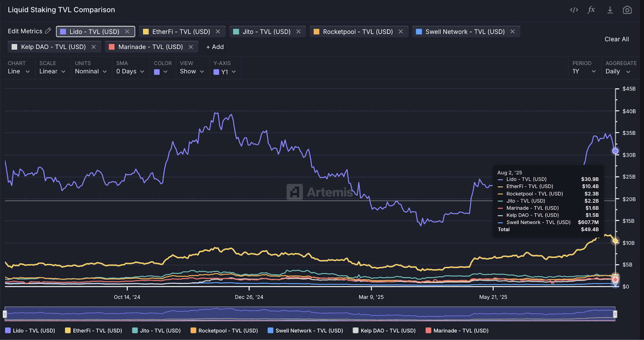644x340 pixels.
Task: Download the chart data
Action: [610, 10]
